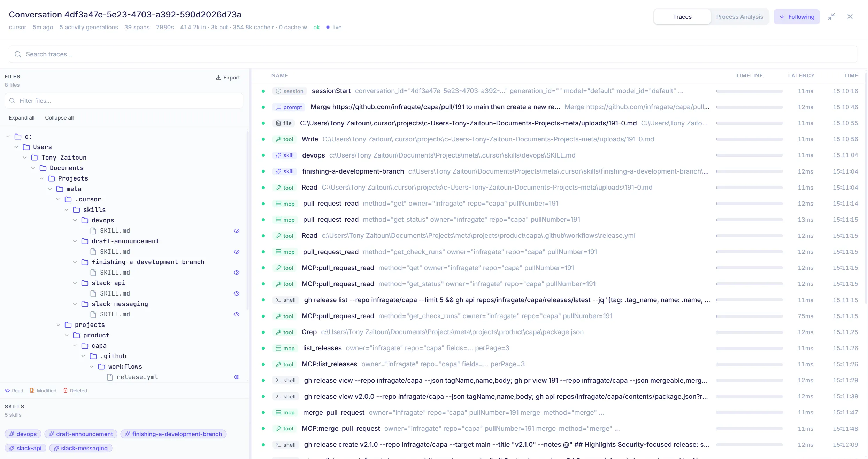This screenshot has width=868, height=459.
Task: Select the finishing-a-development-branch skill chip
Action: click(174, 434)
